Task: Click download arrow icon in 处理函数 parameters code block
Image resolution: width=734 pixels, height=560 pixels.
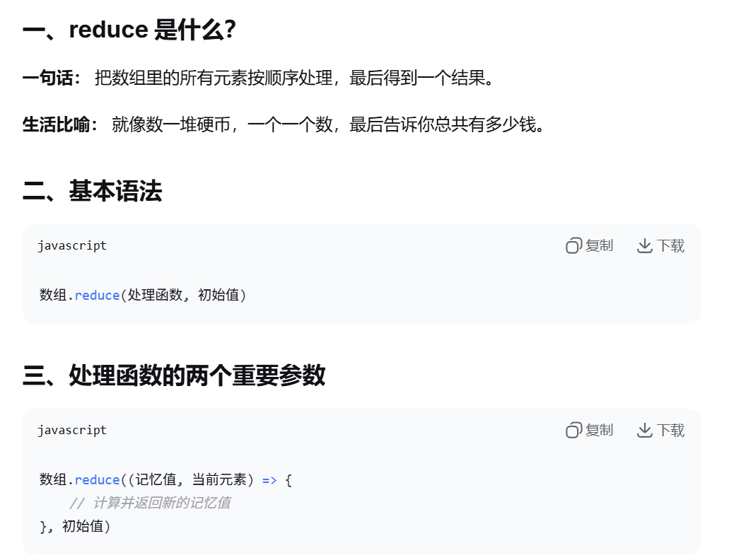Action: tap(645, 431)
